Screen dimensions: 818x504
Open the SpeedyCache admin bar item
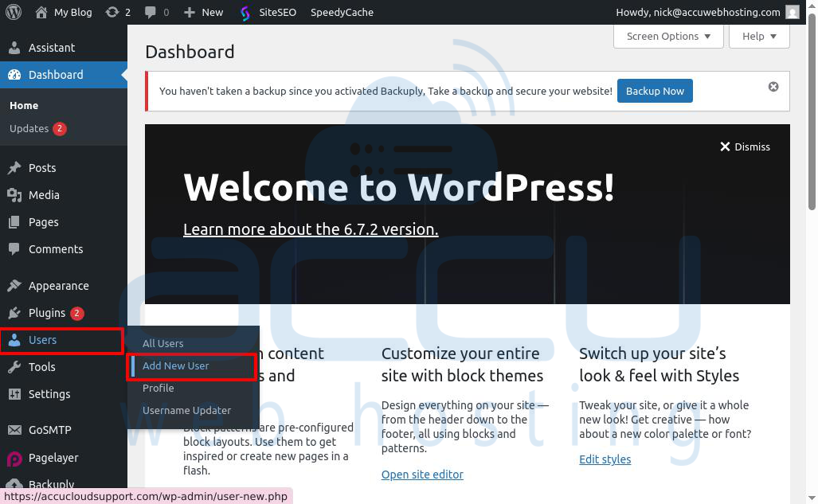[342, 12]
